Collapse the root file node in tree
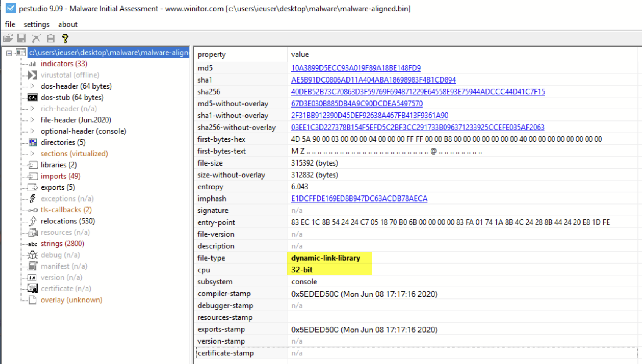Screen dimensions: 642x364 (x=9, y=53)
